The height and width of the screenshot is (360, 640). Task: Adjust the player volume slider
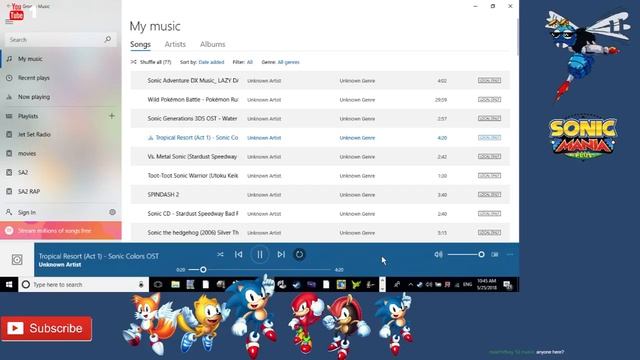(x=466, y=254)
